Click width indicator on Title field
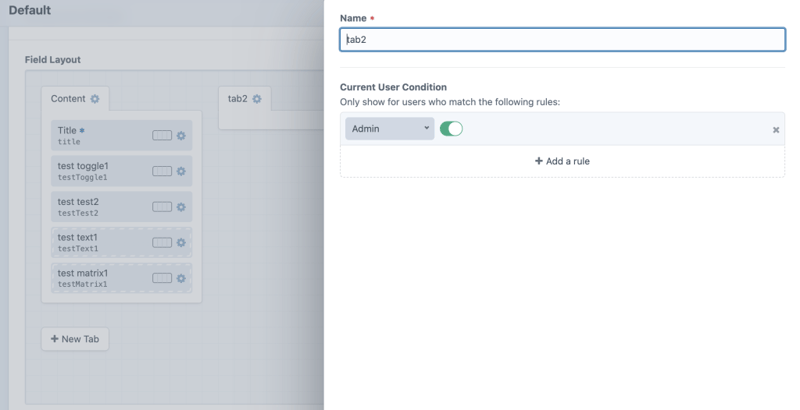The height and width of the screenshot is (410, 800). coord(162,136)
